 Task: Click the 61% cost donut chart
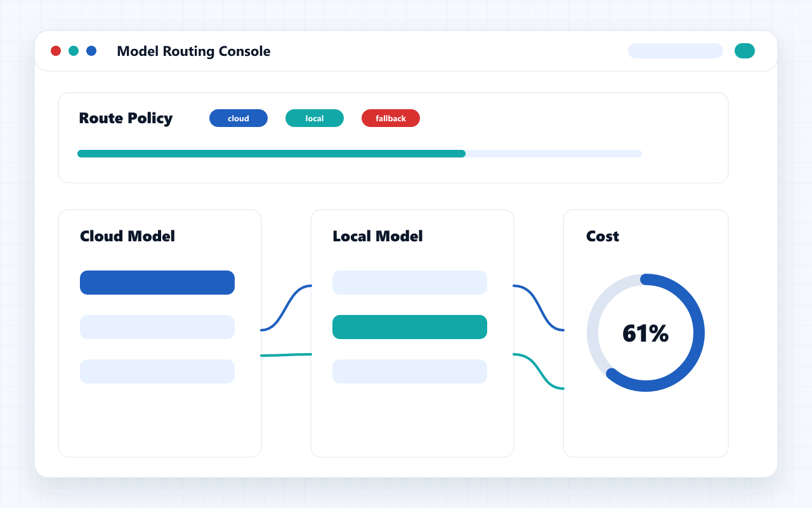[x=646, y=333]
